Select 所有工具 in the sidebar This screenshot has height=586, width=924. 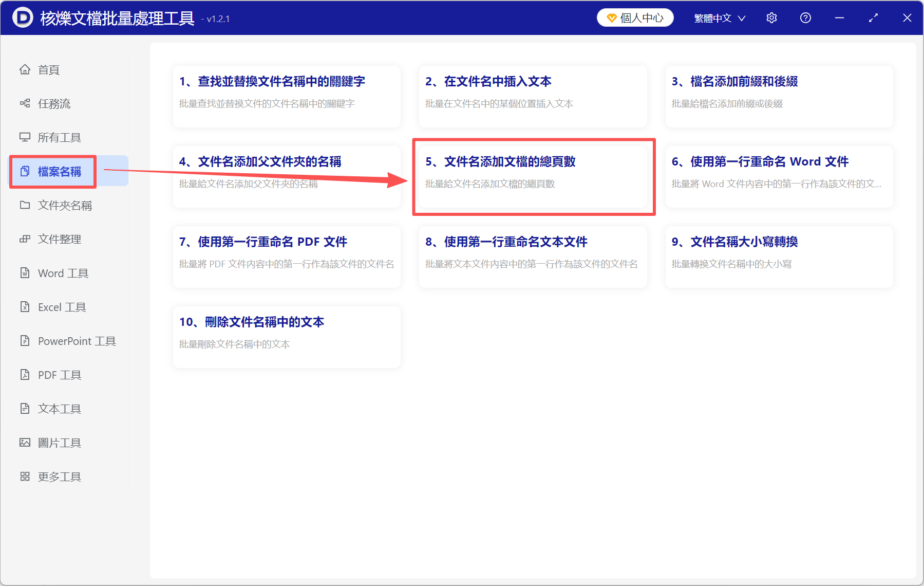click(60, 137)
